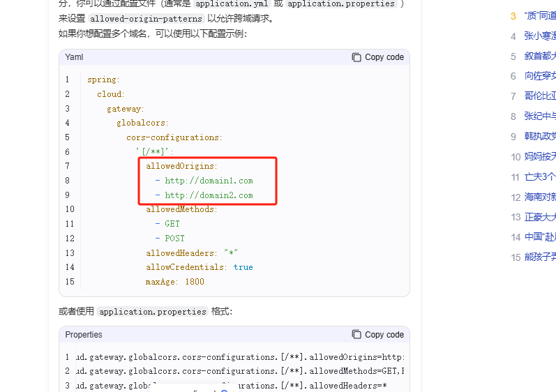This screenshot has width=556, height=392.
Task: Open hot list item ranked 14
Action: 540,237
